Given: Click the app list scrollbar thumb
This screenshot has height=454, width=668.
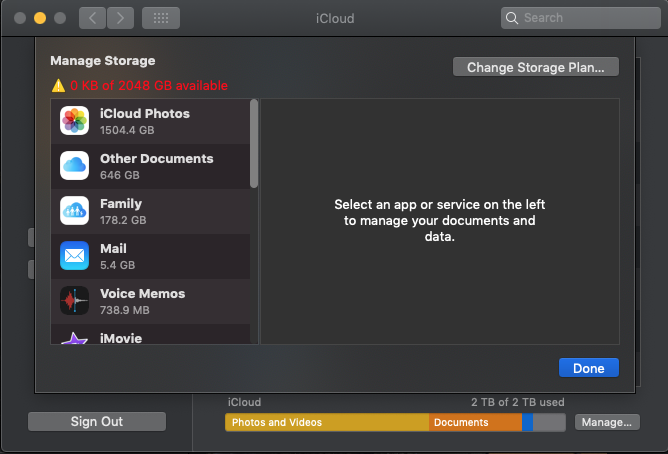Looking at the screenshot, I should click(254, 144).
